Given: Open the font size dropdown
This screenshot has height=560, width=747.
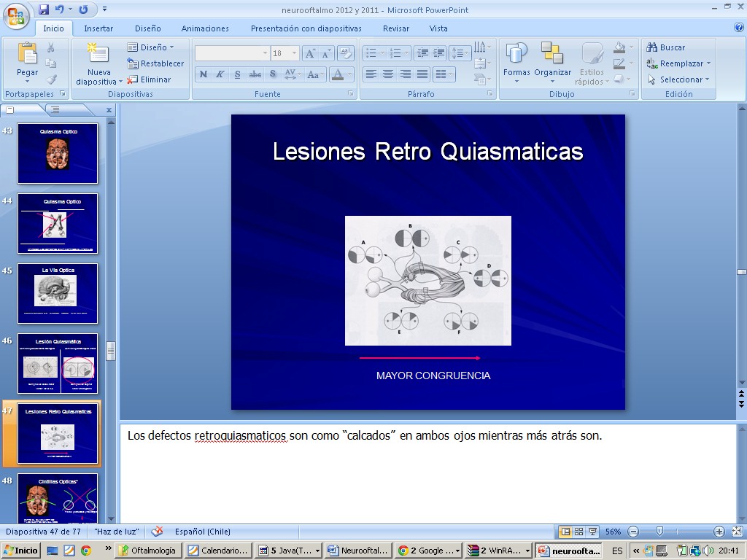Looking at the screenshot, I should click(295, 53).
